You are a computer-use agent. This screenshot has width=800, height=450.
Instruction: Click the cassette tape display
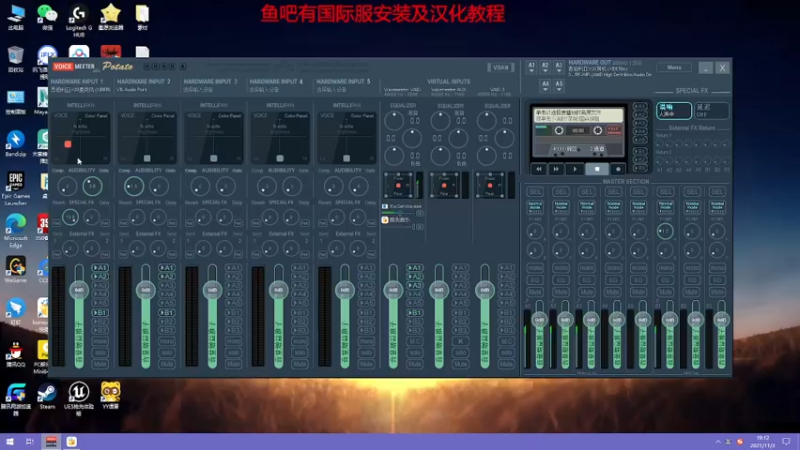pos(578,132)
